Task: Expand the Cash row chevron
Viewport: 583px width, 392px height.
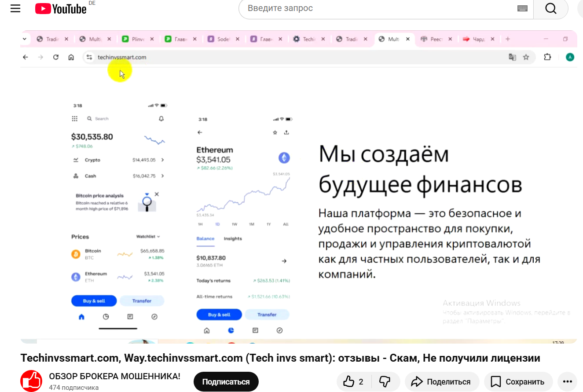Action: [x=162, y=176]
